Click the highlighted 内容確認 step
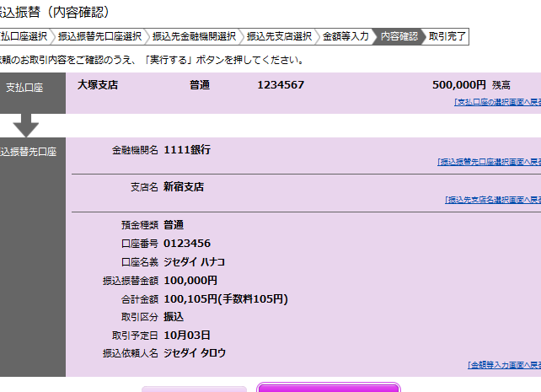This screenshot has height=392, width=541. [x=399, y=36]
